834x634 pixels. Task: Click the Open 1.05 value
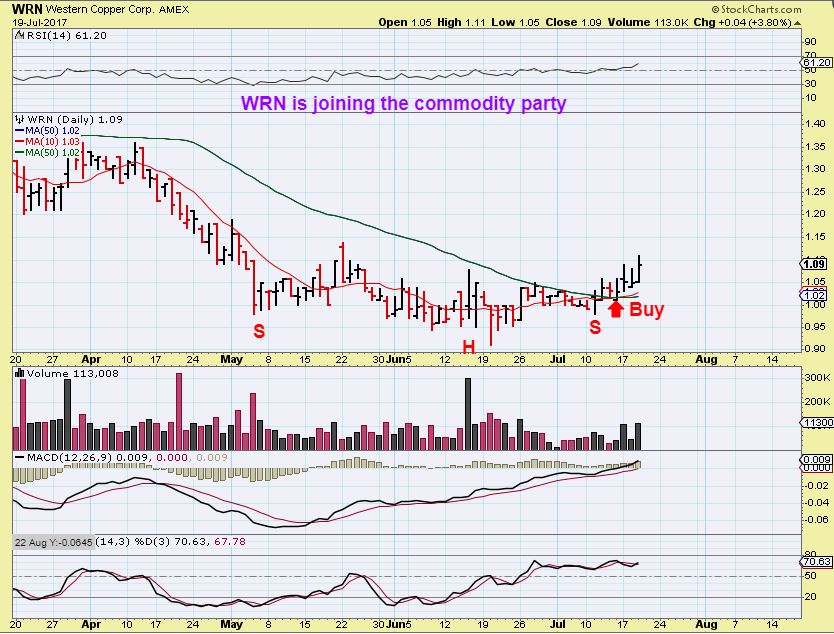click(404, 22)
